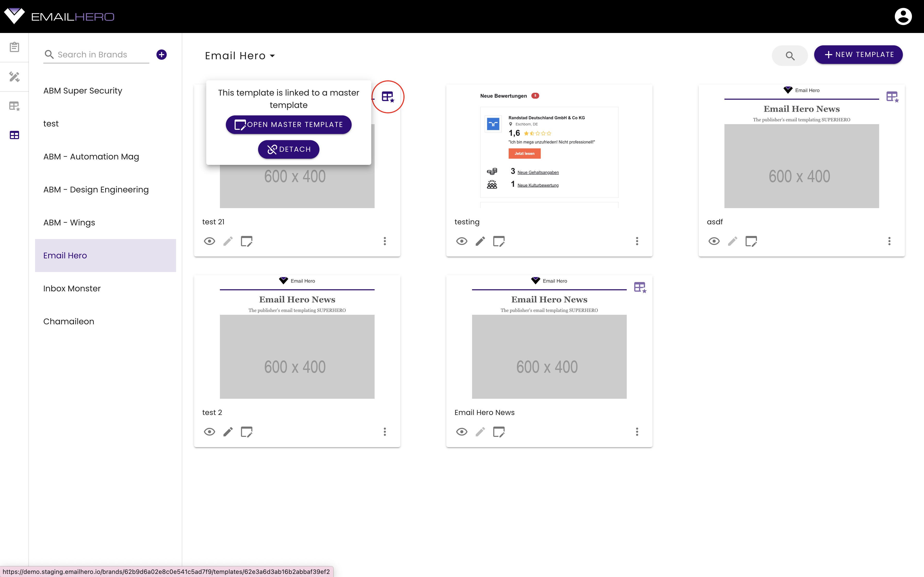This screenshot has height=577, width=924.
Task: Click the copy icon for asdf template
Action: (751, 241)
